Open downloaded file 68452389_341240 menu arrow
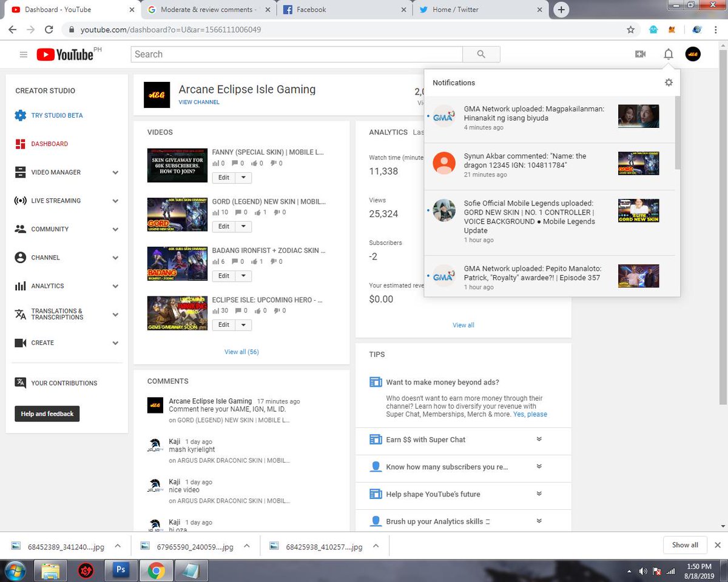Screen dimensions: 728x582 tap(118, 546)
